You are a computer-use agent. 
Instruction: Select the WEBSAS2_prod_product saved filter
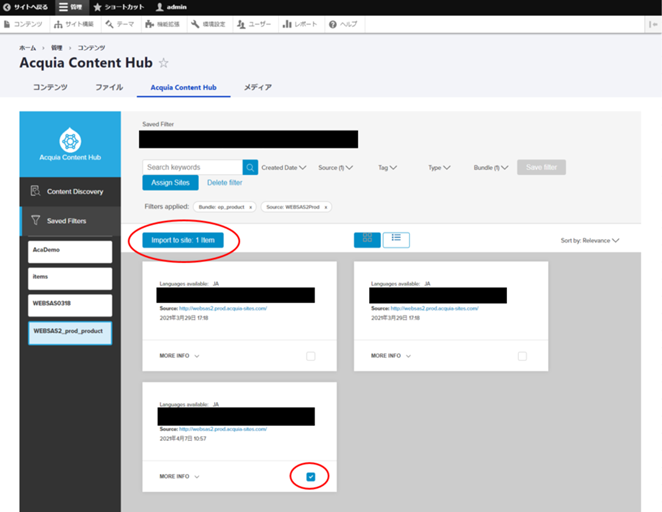coord(70,333)
